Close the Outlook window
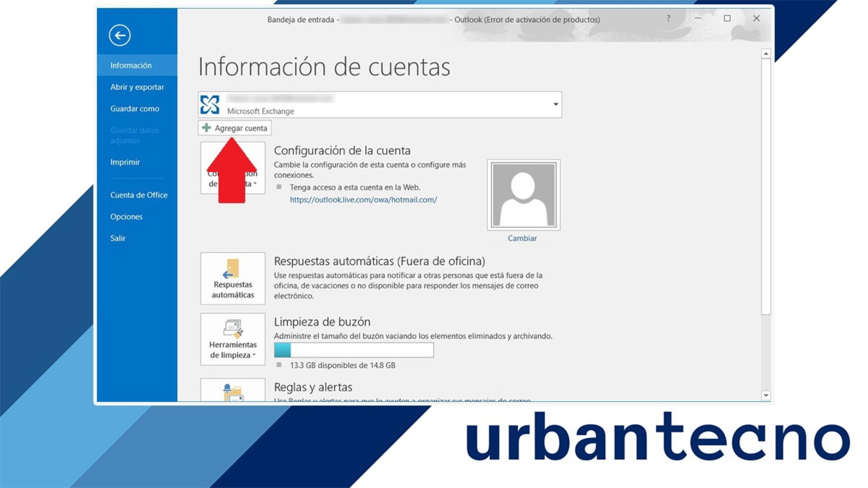This screenshot has height=488, width=868. 756,19
